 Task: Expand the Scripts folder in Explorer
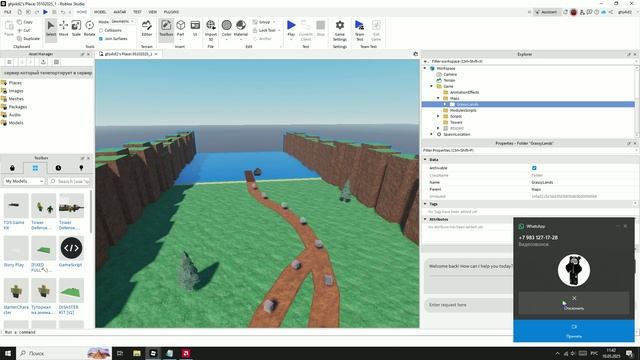438,116
